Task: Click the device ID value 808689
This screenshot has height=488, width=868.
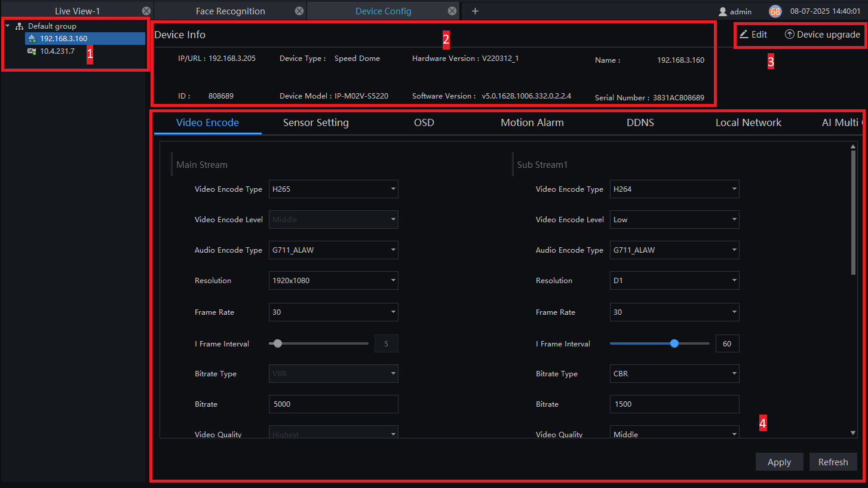Action: pyautogui.click(x=221, y=96)
